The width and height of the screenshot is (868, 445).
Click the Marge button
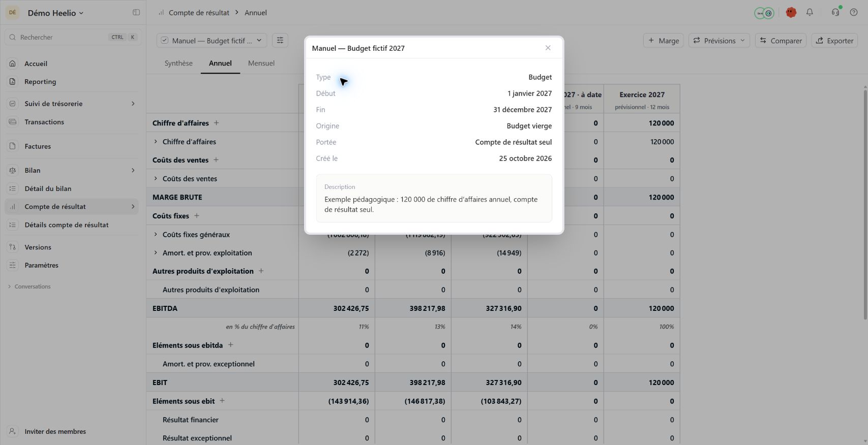coord(664,41)
